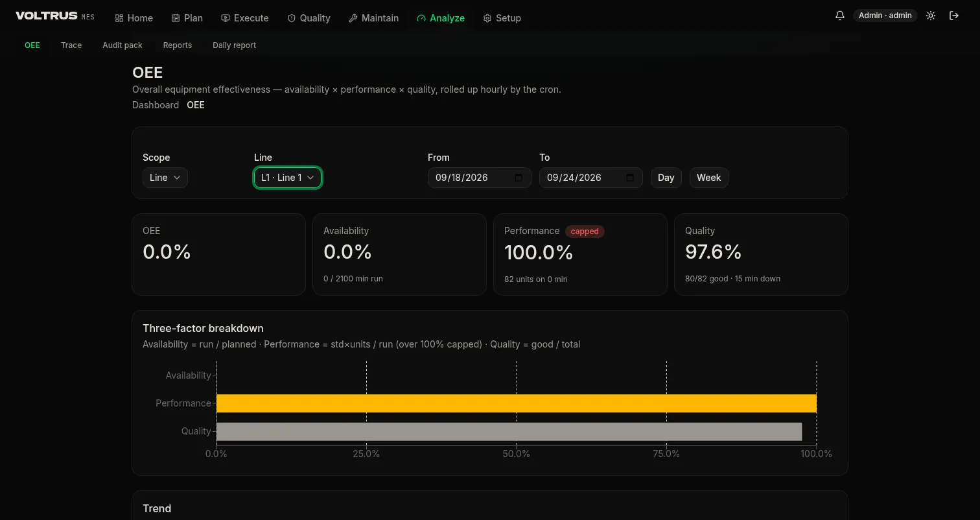Click the Day range button
980x520 pixels.
(x=666, y=178)
